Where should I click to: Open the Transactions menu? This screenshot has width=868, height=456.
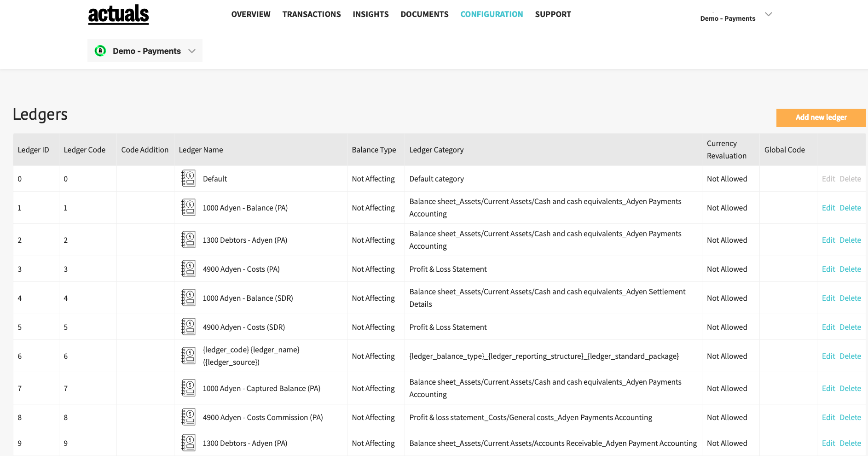(312, 14)
